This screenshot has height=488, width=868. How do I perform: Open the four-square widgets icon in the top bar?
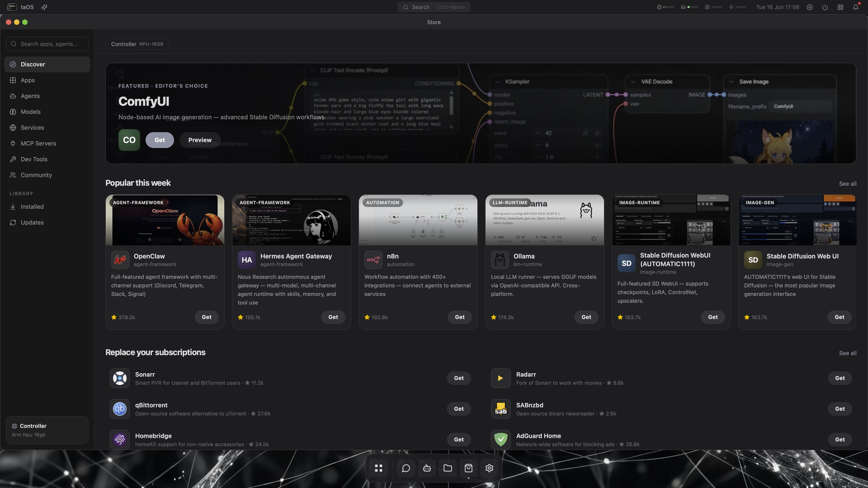click(x=841, y=7)
